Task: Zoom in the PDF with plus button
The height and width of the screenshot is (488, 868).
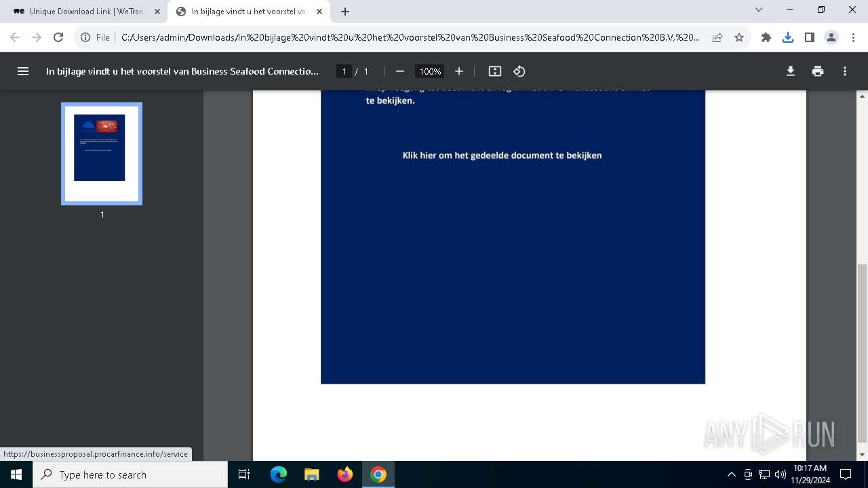Action: pyautogui.click(x=459, y=71)
